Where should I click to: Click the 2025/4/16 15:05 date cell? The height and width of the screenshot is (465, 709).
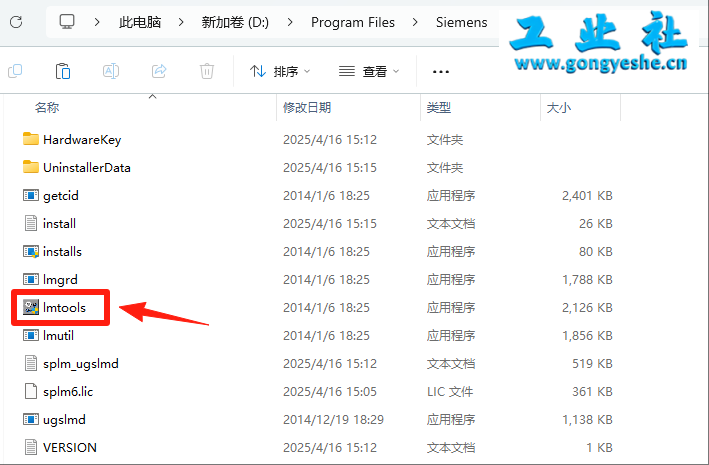(x=330, y=392)
